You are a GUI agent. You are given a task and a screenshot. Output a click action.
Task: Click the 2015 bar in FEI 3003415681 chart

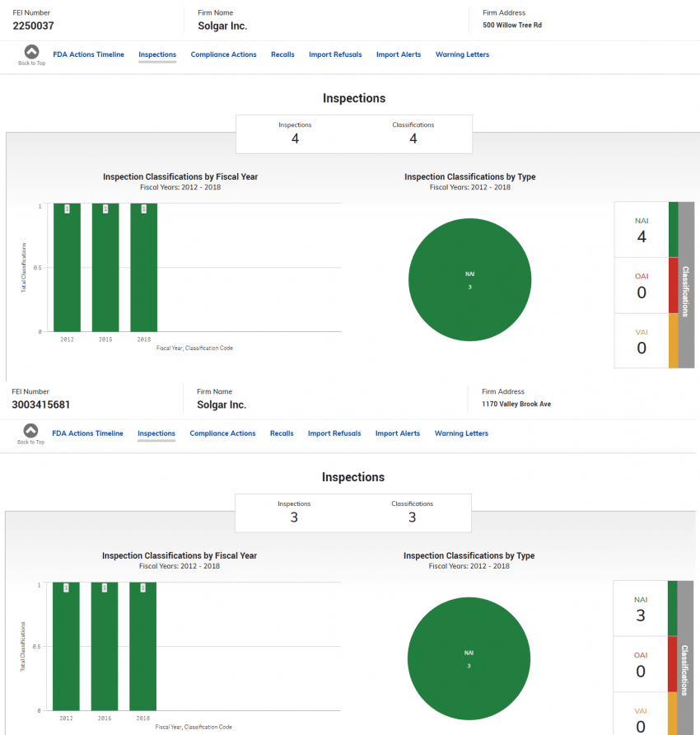(x=105, y=646)
